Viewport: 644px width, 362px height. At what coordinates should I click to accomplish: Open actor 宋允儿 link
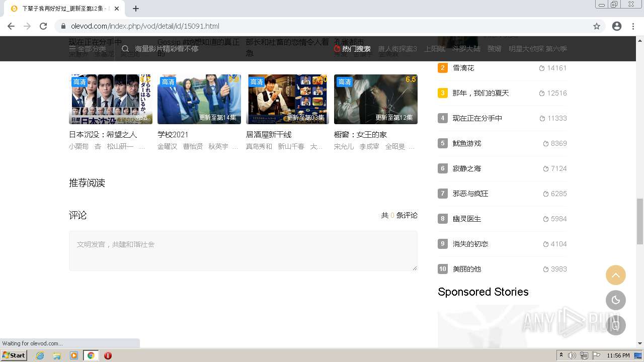pyautogui.click(x=344, y=146)
